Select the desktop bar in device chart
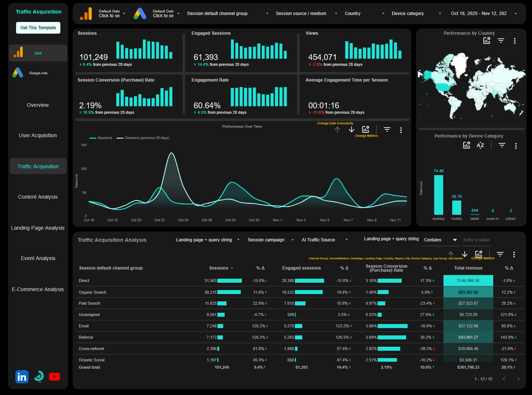 (x=438, y=195)
